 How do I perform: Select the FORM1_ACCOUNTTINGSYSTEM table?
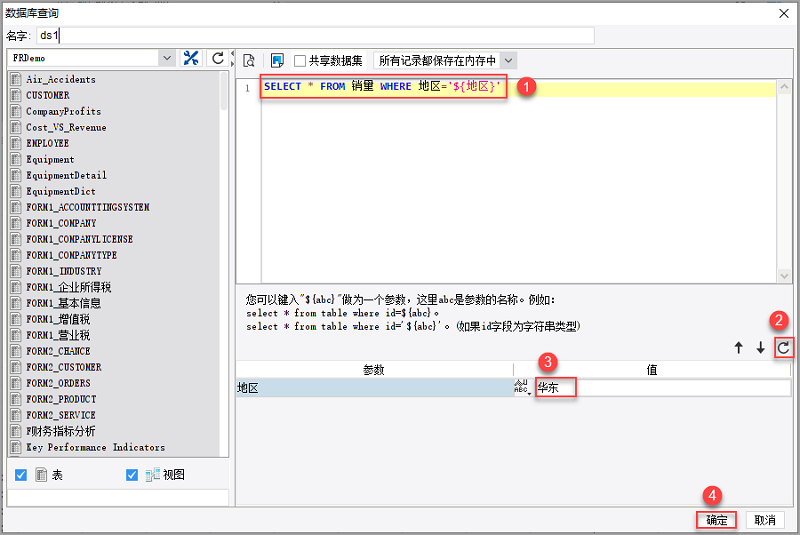[x=88, y=207]
